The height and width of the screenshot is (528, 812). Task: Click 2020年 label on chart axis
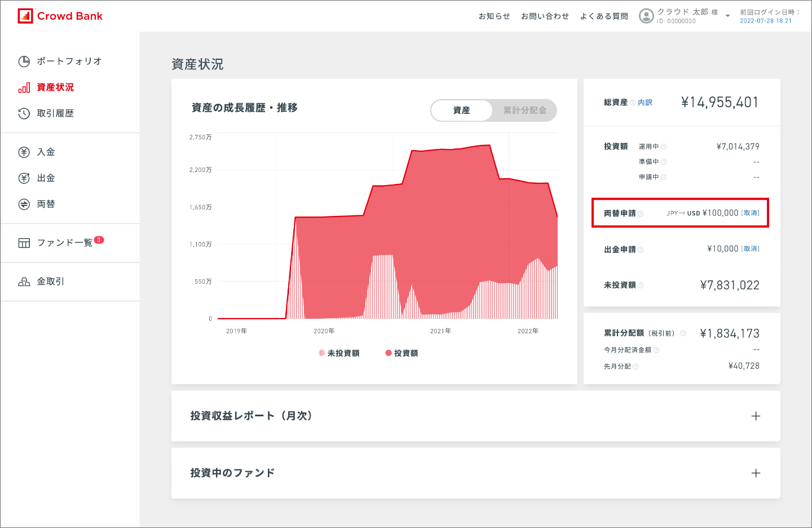pos(324,331)
